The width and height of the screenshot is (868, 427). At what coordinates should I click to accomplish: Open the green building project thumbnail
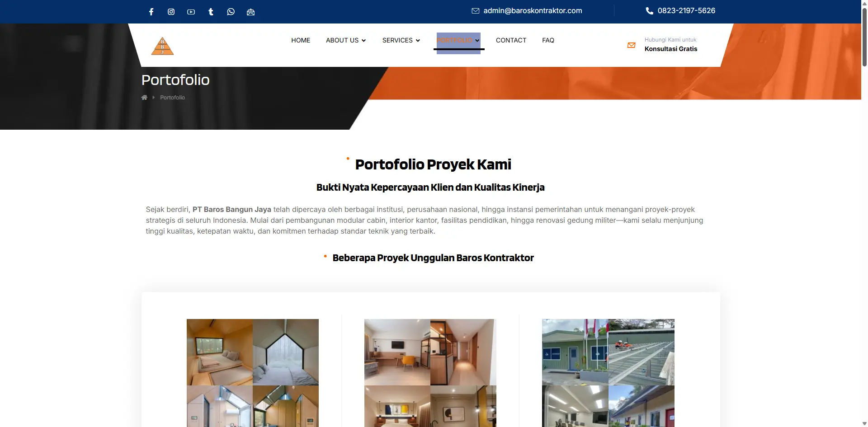608,373
